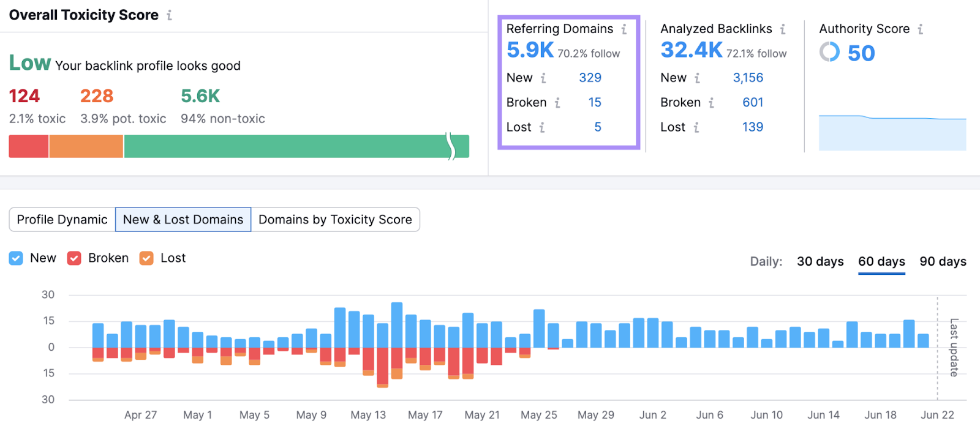This screenshot has width=980, height=437.
Task: Open the 329 new referring domains link
Action: click(590, 78)
